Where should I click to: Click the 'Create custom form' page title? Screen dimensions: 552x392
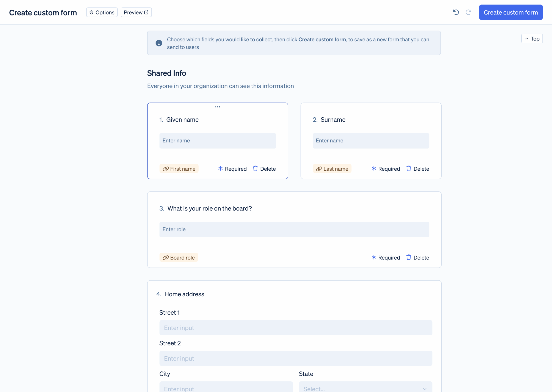point(43,12)
